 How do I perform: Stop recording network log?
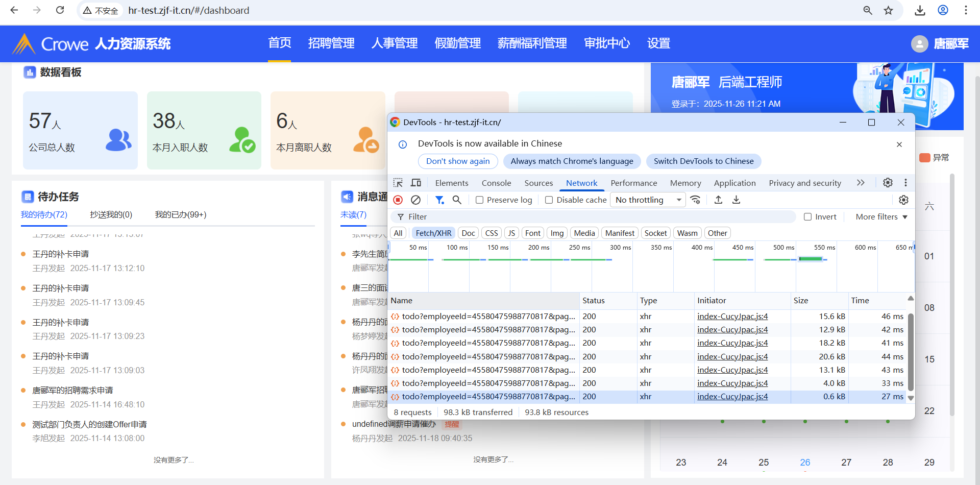[398, 200]
